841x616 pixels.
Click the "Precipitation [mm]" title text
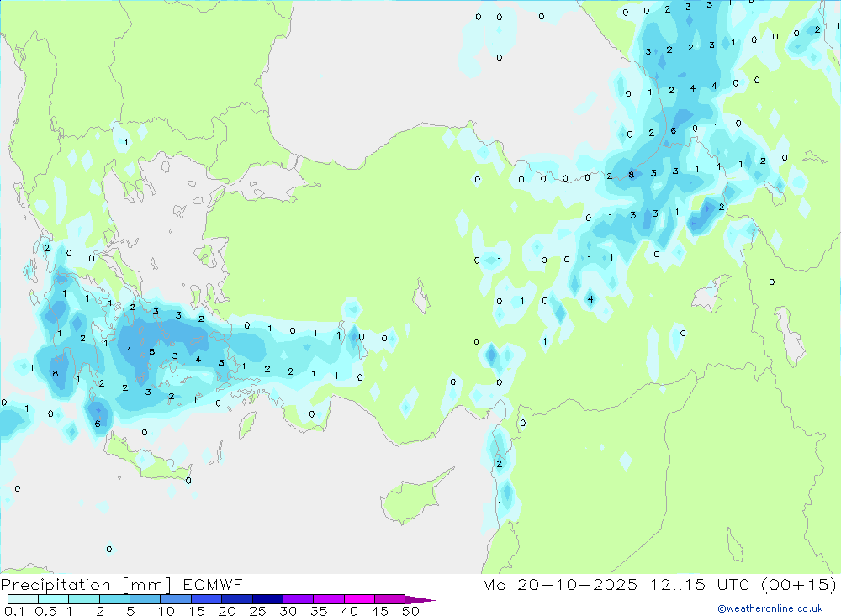86,585
